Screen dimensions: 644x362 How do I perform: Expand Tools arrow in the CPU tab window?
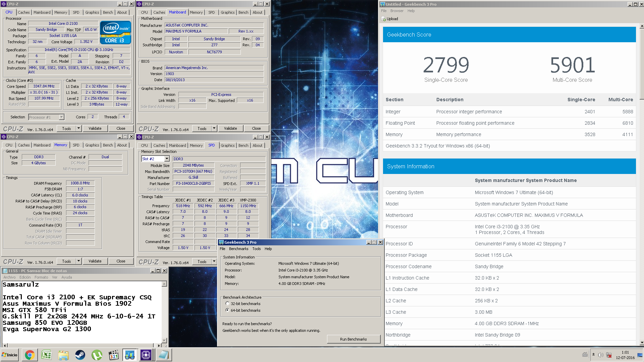click(79, 128)
